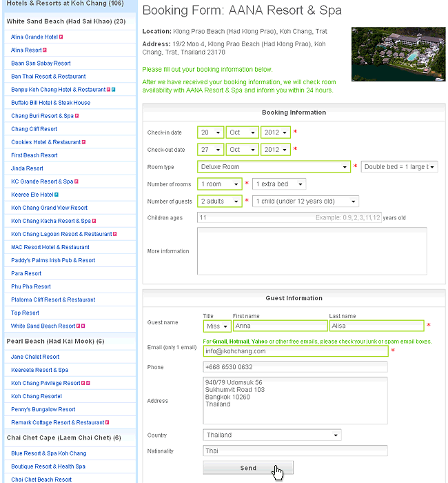448x483 pixels.
Task: Click the pink icon beside Koh Chang Lagoon Resort
Action: coord(115,234)
